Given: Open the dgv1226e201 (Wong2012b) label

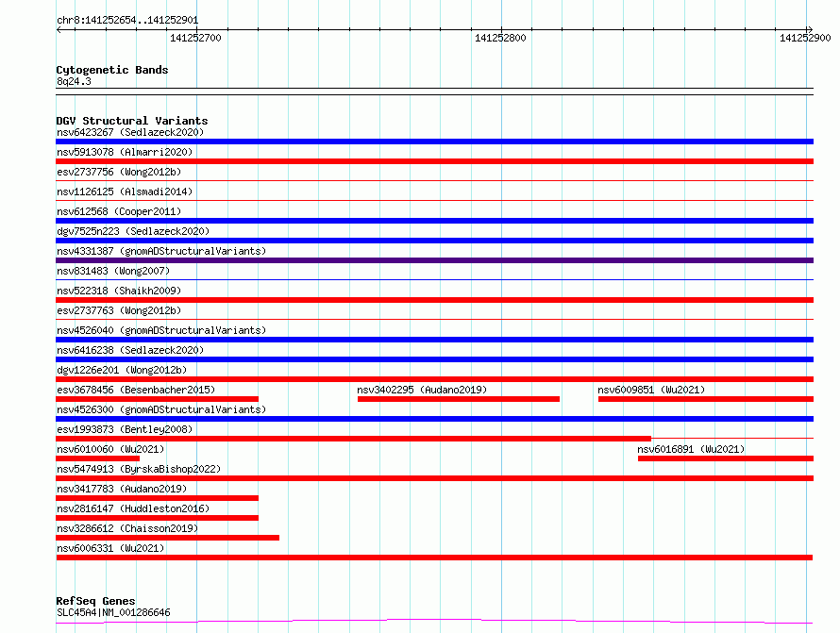Looking at the screenshot, I should (122, 370).
